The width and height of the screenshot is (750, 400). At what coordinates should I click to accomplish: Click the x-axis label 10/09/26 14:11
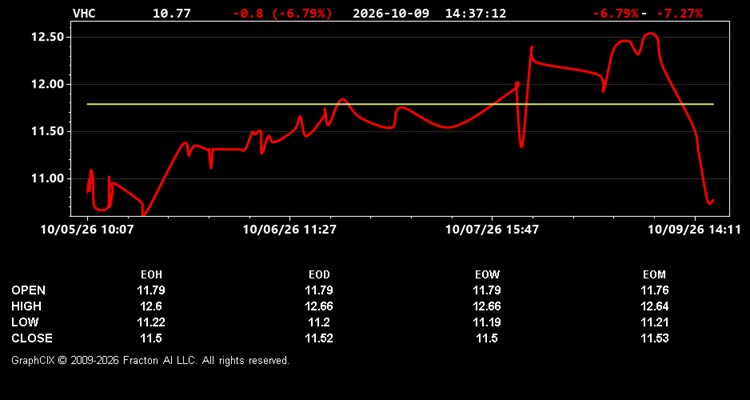point(694,230)
